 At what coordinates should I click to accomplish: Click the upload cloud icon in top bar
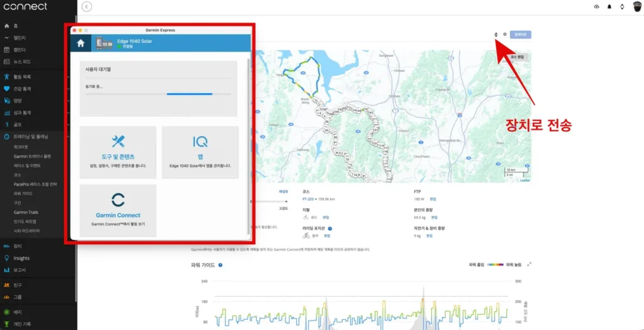tap(596, 6)
